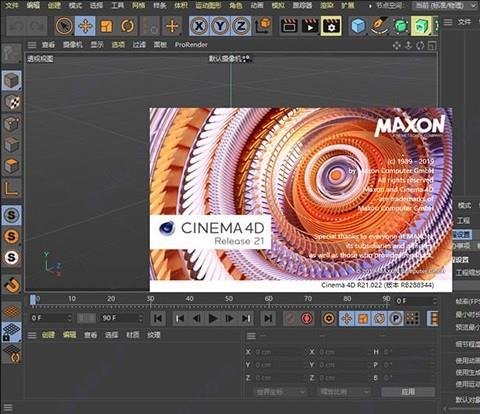Screen dimensions: 480x414
Task: Toggle the Z axis lock
Action: 241,26
